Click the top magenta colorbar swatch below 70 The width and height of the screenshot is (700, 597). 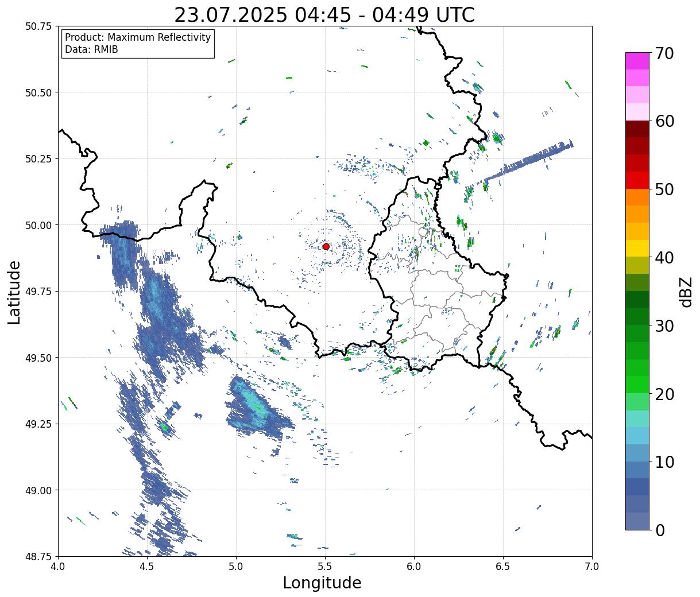tap(637, 61)
